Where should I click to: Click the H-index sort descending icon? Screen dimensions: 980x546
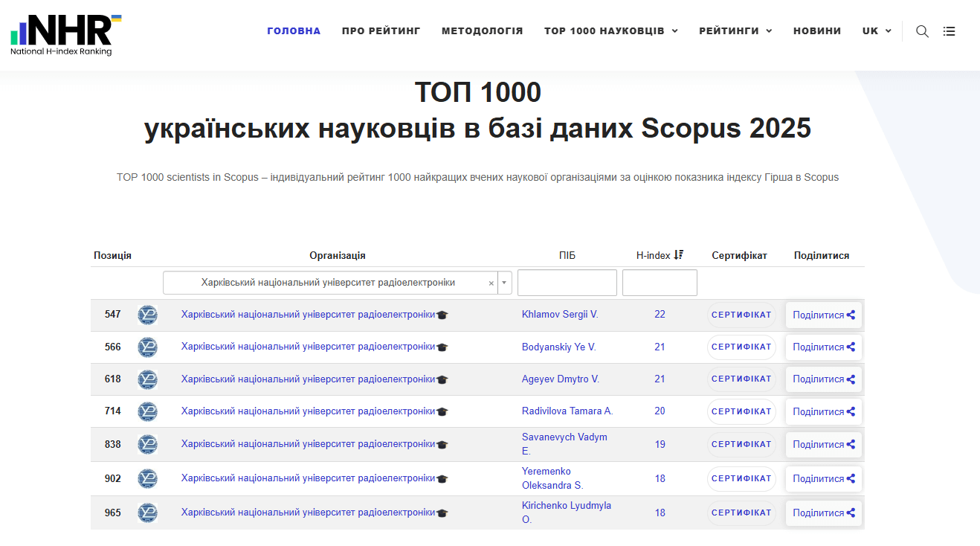click(x=678, y=255)
